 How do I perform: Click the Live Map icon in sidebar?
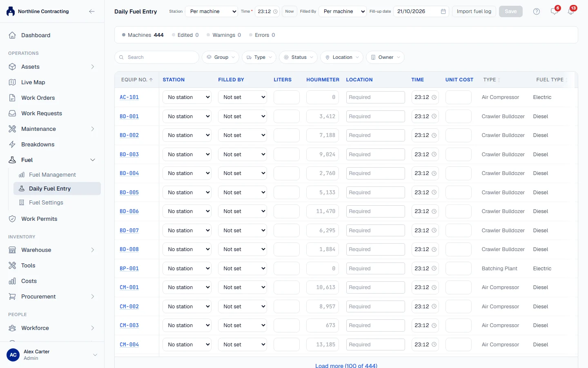[x=12, y=82]
